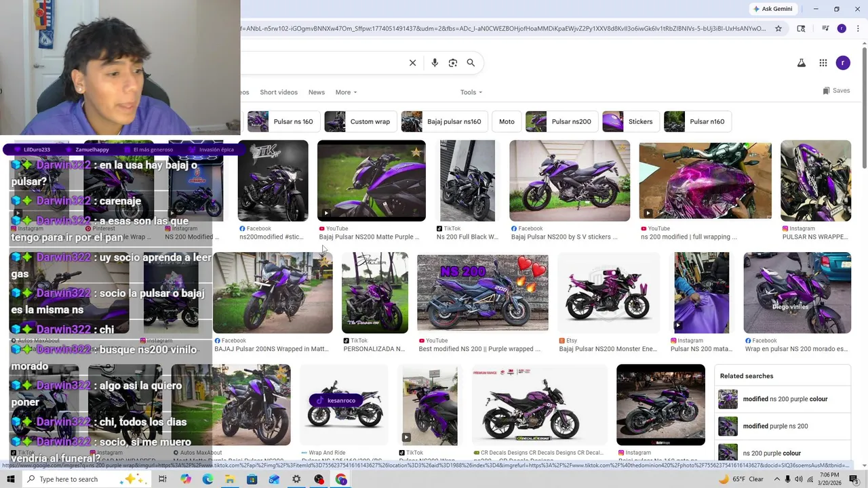Clear the search box with the X icon
Viewport: 868px width, 488px height.
tap(412, 63)
